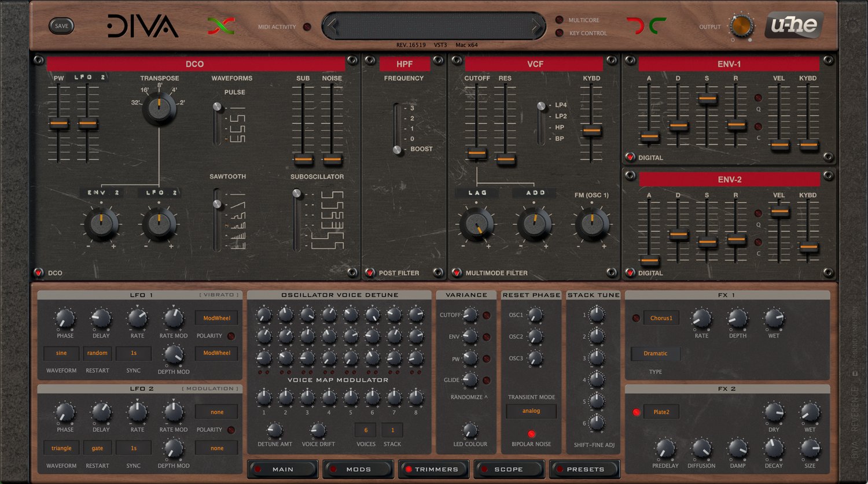The height and width of the screenshot is (484, 868).
Task: Open the DCO oscillator module selector
Action: tap(39, 272)
